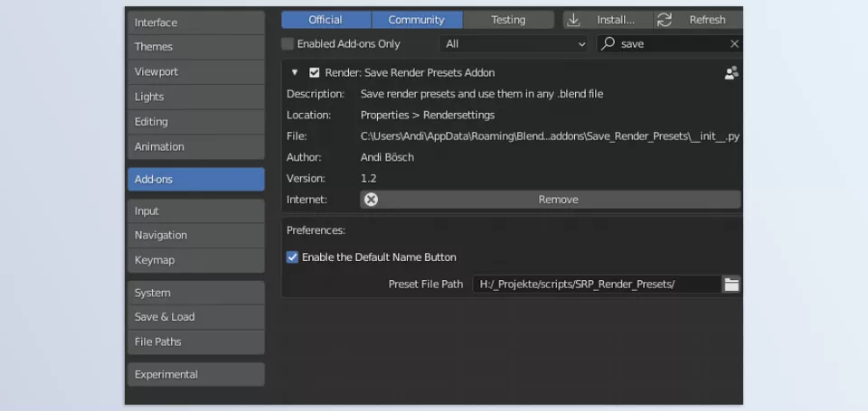
Task: Click the Remove add-on button
Action: coord(551,200)
